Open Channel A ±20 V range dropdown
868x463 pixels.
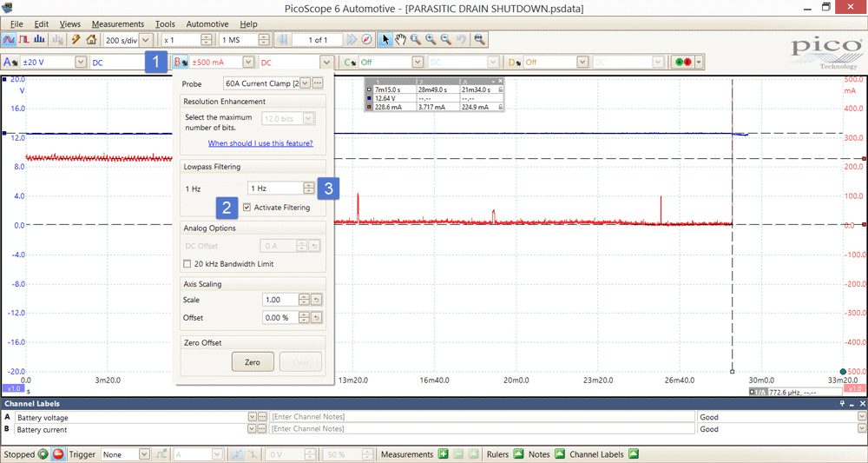pyautogui.click(x=81, y=62)
